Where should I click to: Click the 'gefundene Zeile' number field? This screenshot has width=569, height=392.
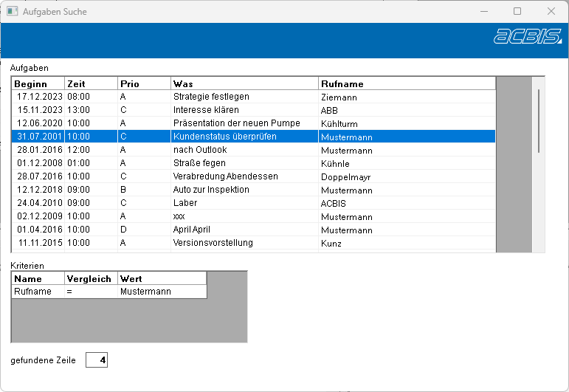(97, 360)
